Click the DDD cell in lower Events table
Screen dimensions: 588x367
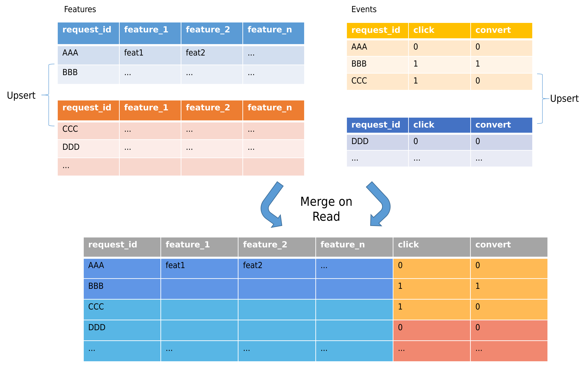(x=378, y=142)
